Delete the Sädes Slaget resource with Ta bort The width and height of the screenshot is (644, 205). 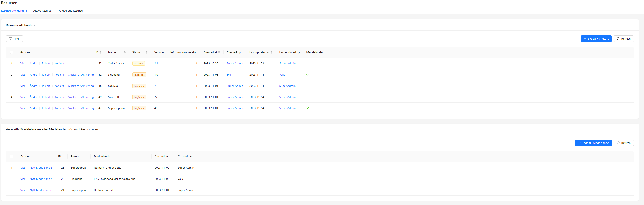coord(46,64)
